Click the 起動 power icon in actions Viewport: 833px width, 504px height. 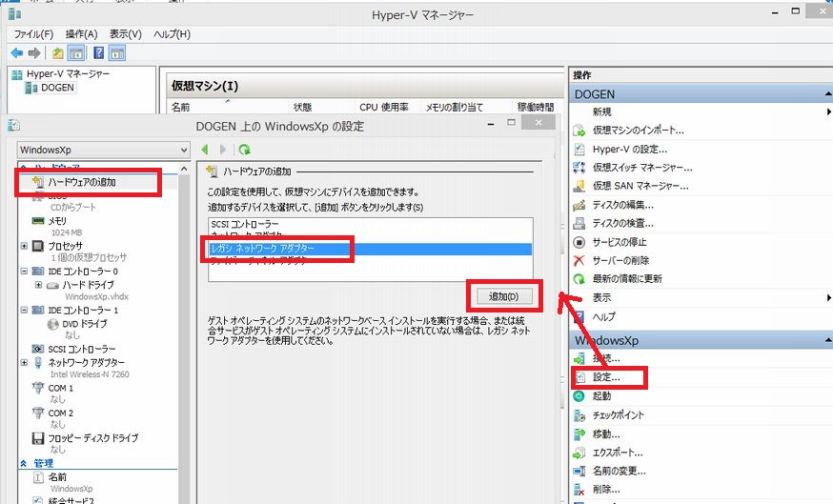tap(579, 396)
